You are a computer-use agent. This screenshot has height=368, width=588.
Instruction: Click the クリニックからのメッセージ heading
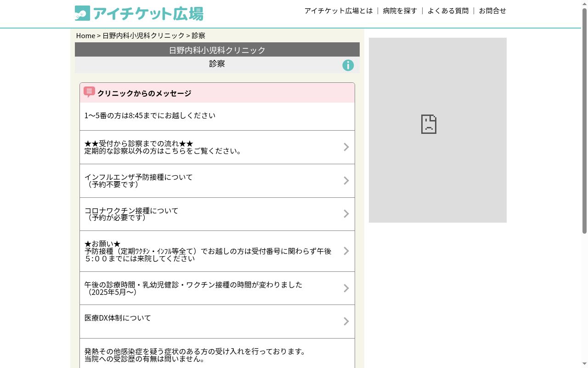click(x=144, y=93)
